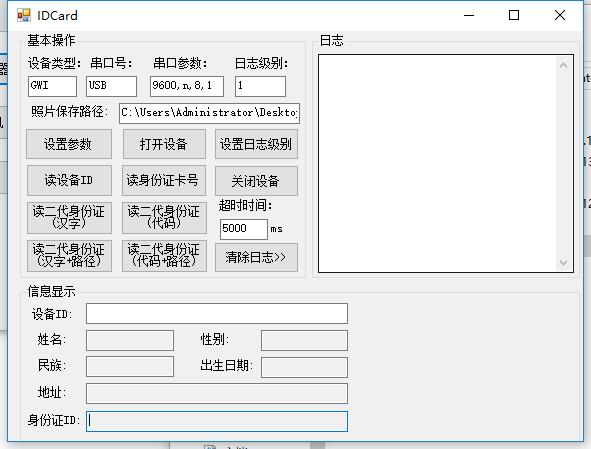This screenshot has height=449, width=591.
Task: Click the 关闭设备 button
Action: (256, 181)
